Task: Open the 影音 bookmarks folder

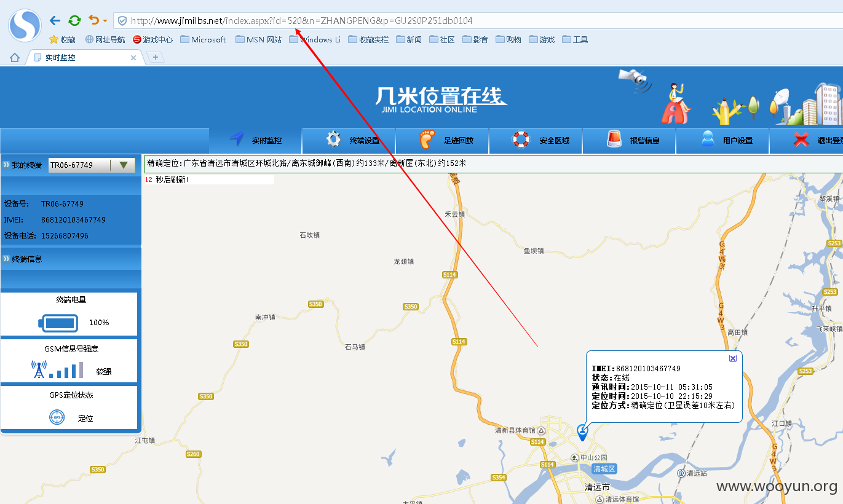Action: pos(475,39)
